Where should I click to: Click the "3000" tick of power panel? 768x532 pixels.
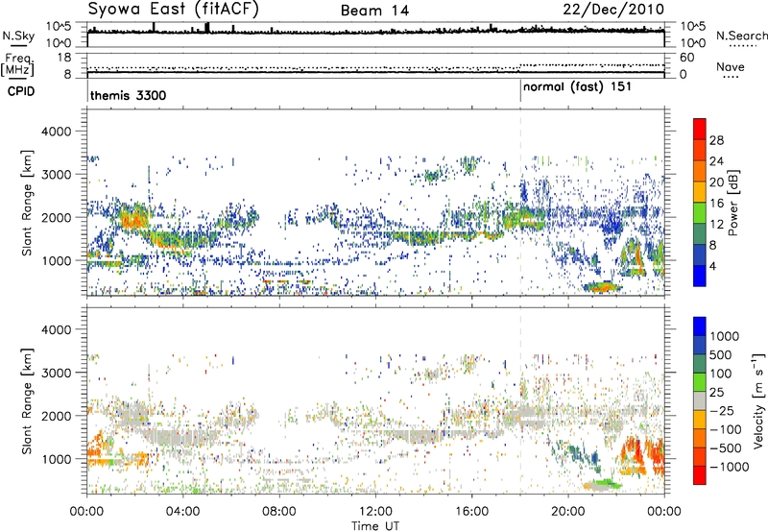click(x=56, y=175)
